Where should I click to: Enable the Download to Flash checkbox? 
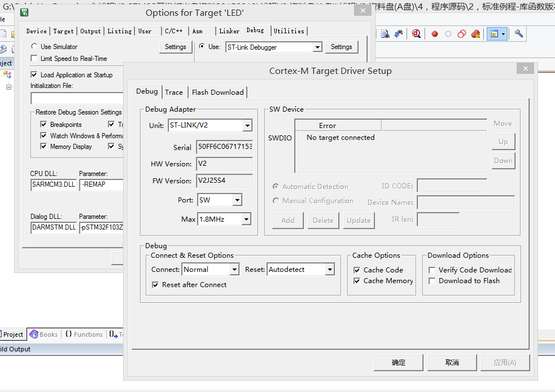tap(432, 281)
